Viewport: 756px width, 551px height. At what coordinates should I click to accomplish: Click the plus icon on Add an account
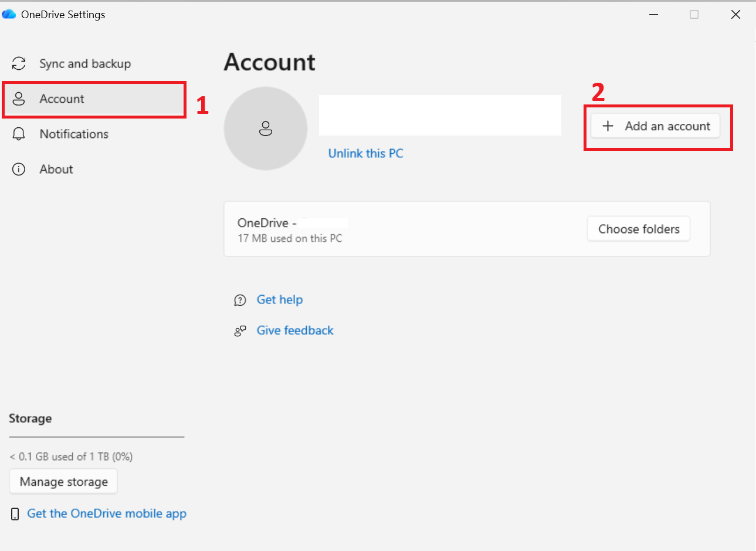tap(608, 126)
